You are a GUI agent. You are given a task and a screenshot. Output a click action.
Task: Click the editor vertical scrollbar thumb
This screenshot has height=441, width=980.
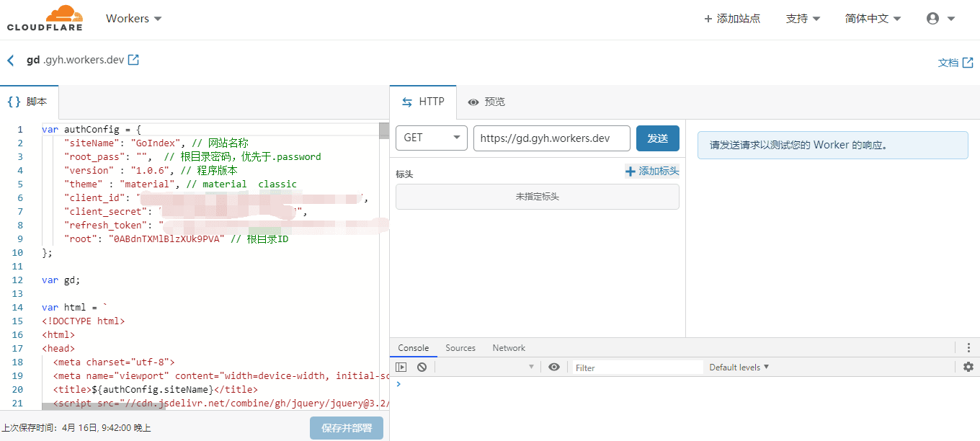click(384, 130)
